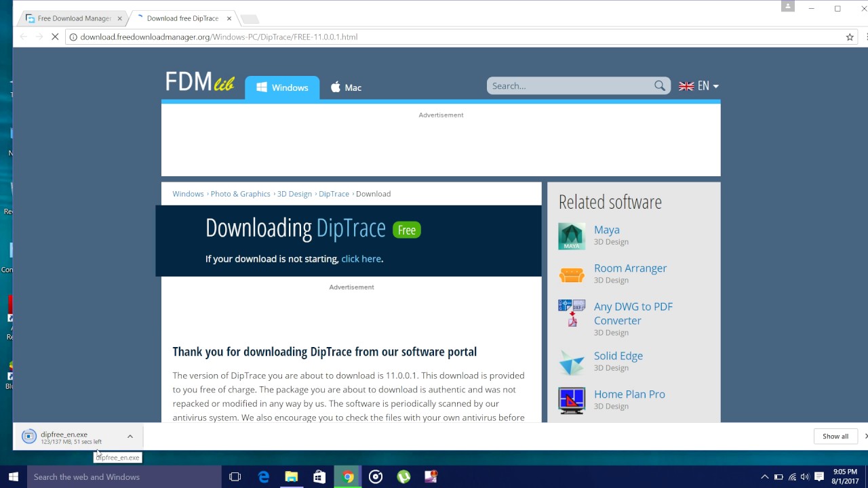Click the Free badge next to DipTrace

(x=407, y=230)
